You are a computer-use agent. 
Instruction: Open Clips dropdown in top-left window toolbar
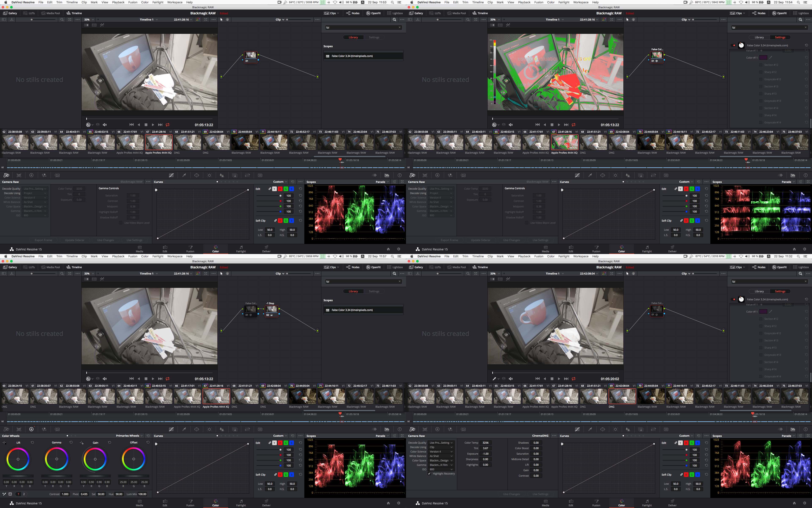click(x=332, y=13)
